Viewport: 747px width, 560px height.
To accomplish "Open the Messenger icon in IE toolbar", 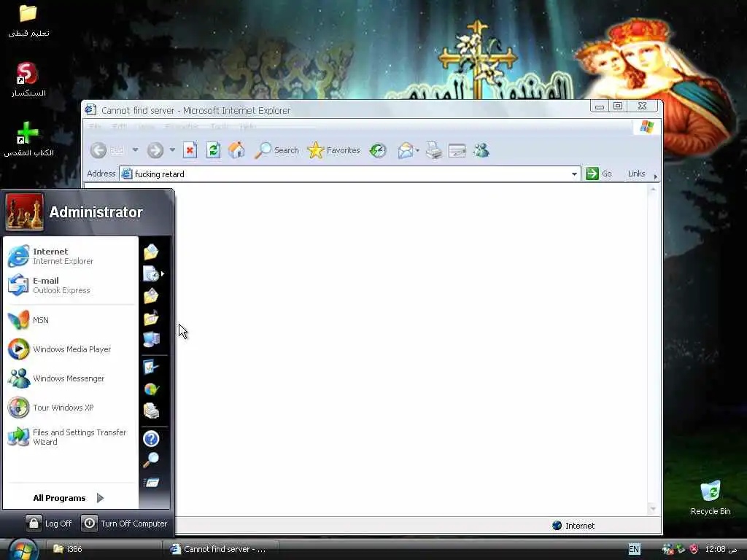I will click(x=481, y=150).
